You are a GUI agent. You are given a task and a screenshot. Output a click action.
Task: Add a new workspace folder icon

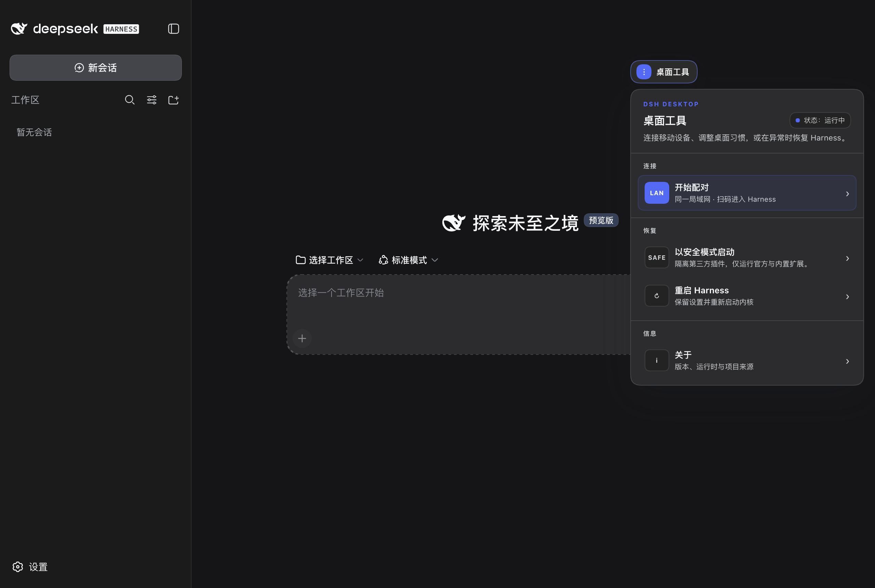tap(173, 100)
